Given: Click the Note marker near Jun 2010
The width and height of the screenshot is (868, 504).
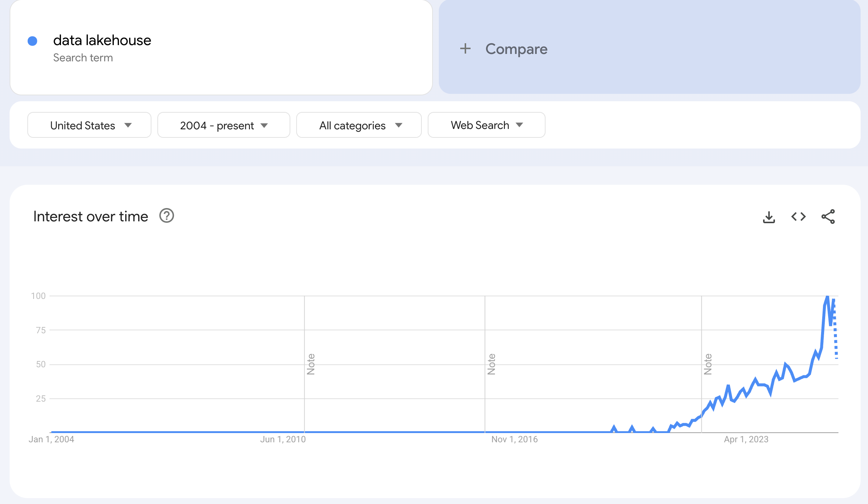Looking at the screenshot, I should 311,364.
